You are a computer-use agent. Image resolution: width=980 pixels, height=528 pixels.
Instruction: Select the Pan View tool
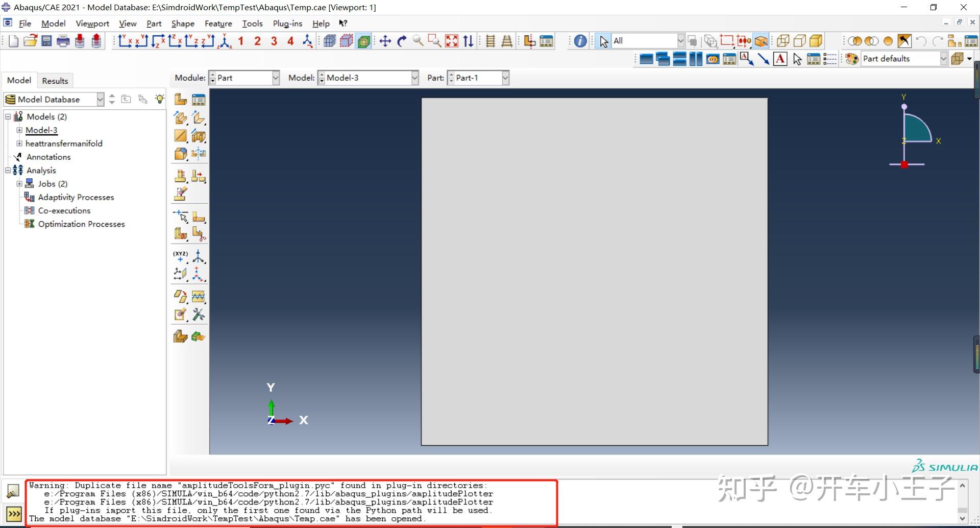[x=385, y=41]
